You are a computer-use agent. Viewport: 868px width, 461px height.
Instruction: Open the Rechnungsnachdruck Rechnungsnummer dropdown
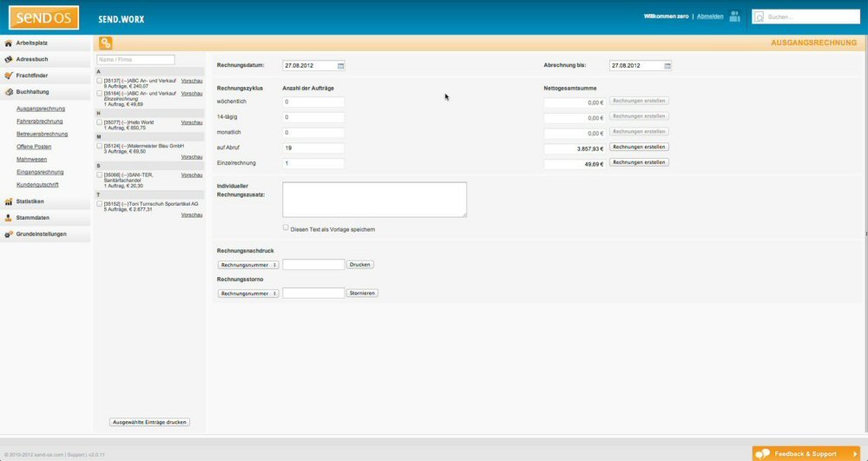pyautogui.click(x=248, y=265)
